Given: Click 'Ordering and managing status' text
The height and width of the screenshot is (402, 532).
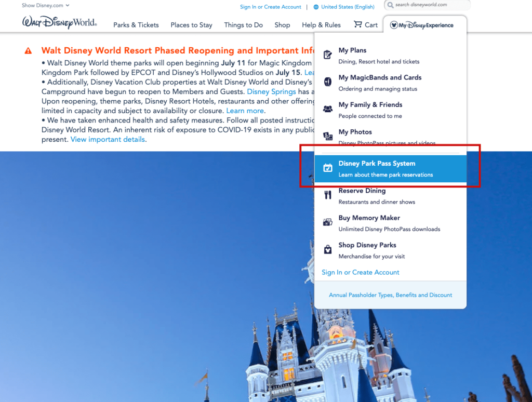Looking at the screenshot, I should click(378, 89).
